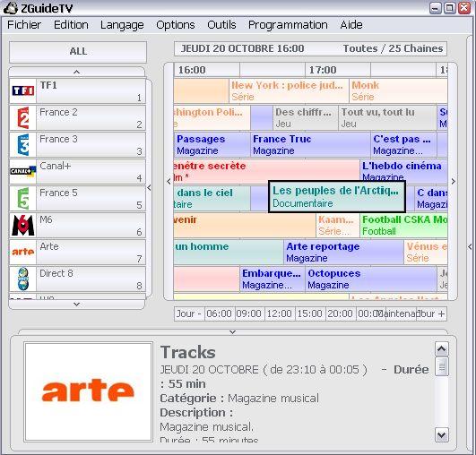Screen dimensions: 476x455
Task: Click the Canal+ channel logo
Action: pyautogui.click(x=23, y=171)
